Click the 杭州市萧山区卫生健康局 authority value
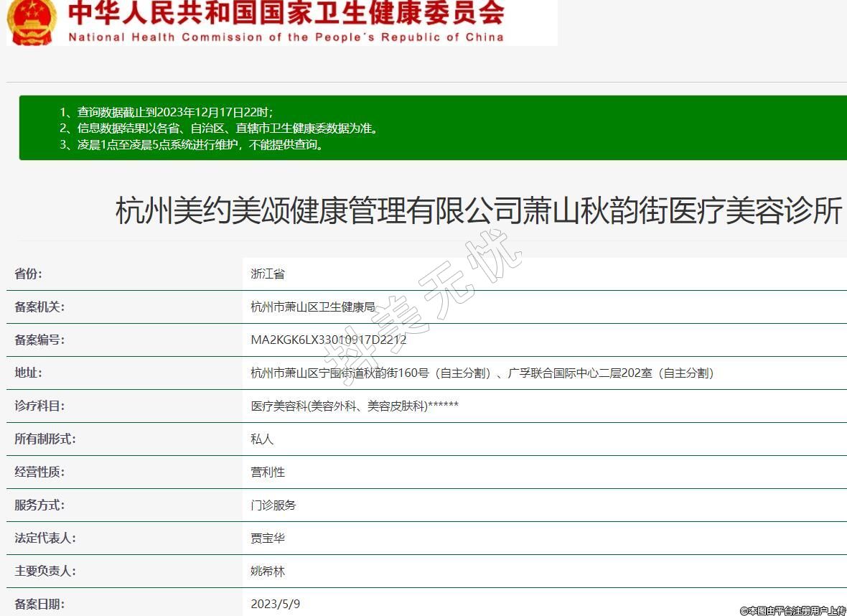847x616 pixels. click(313, 307)
